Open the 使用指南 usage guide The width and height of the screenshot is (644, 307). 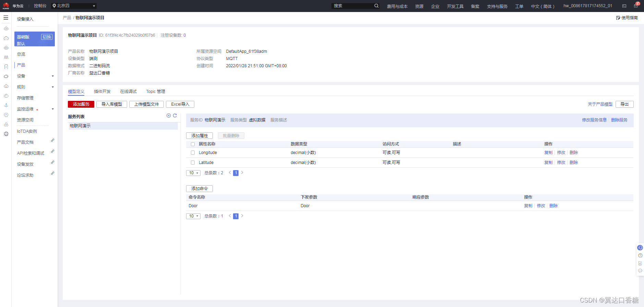627,18
